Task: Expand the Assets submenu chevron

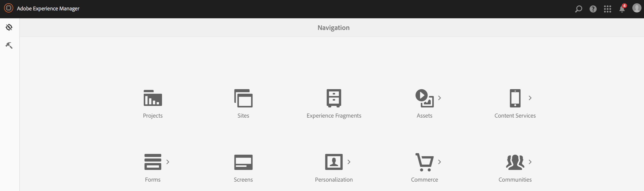Action: 439,98
